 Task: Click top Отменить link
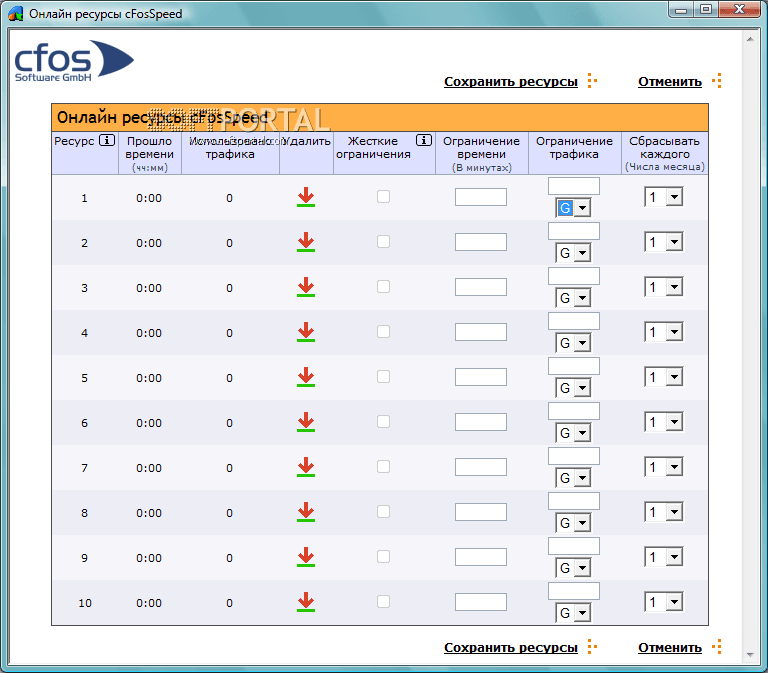click(670, 82)
